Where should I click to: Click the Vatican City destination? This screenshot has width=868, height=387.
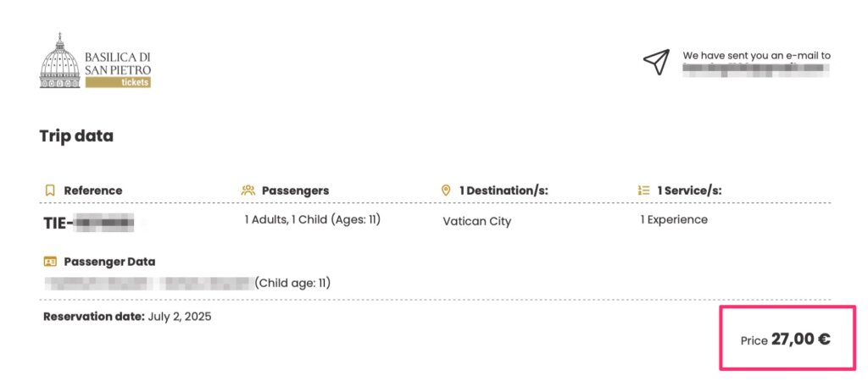click(x=477, y=222)
